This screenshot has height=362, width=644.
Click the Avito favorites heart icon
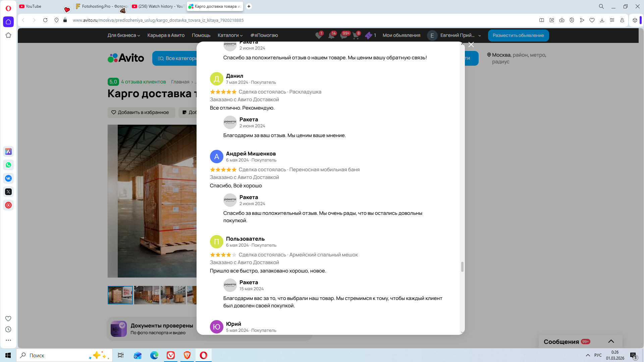(319, 36)
